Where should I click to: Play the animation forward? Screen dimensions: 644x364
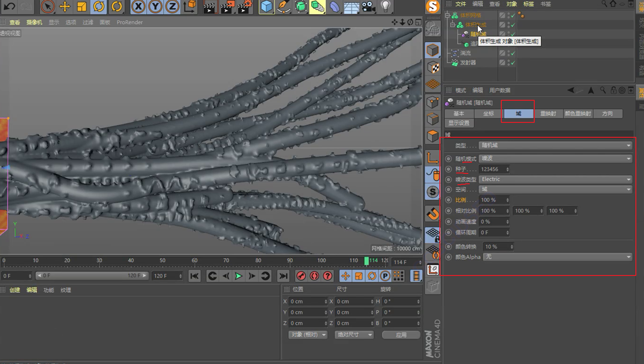pyautogui.click(x=238, y=276)
